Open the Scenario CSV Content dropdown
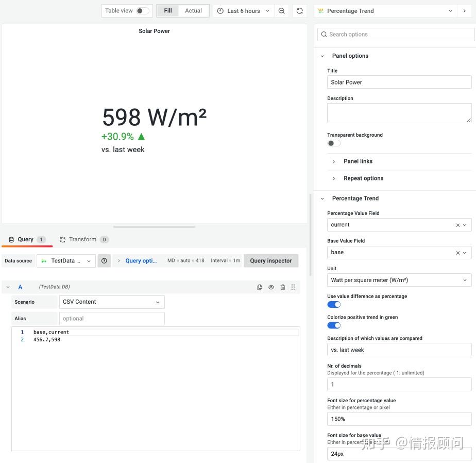The height and width of the screenshot is (463, 476). coord(112,302)
